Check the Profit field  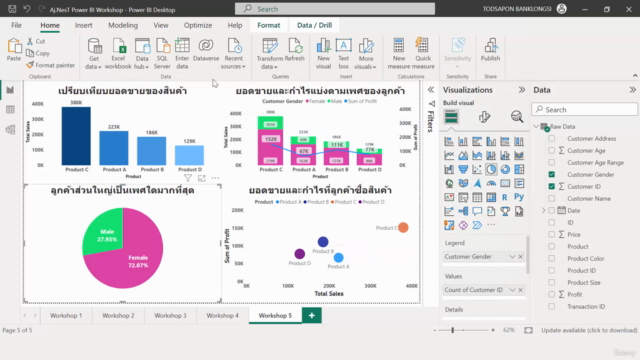551,294
